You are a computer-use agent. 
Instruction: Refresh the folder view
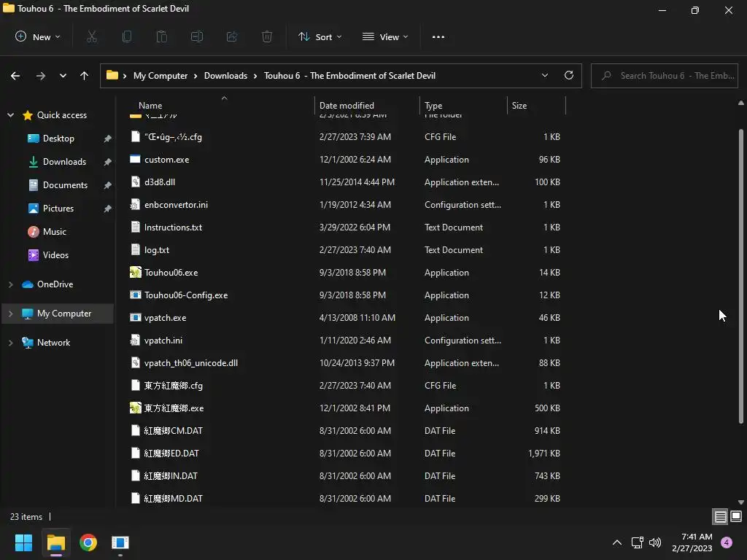(x=569, y=75)
